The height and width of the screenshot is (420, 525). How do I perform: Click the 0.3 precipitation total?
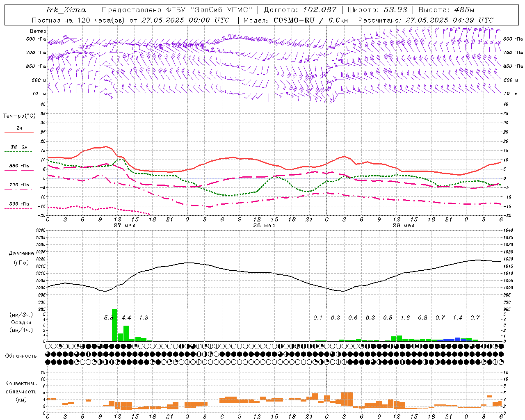370,317
